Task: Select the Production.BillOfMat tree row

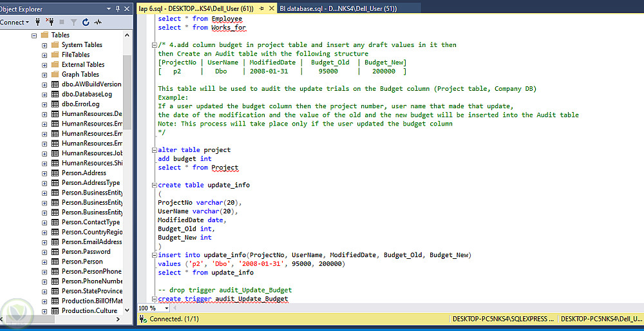Action: coord(92,301)
